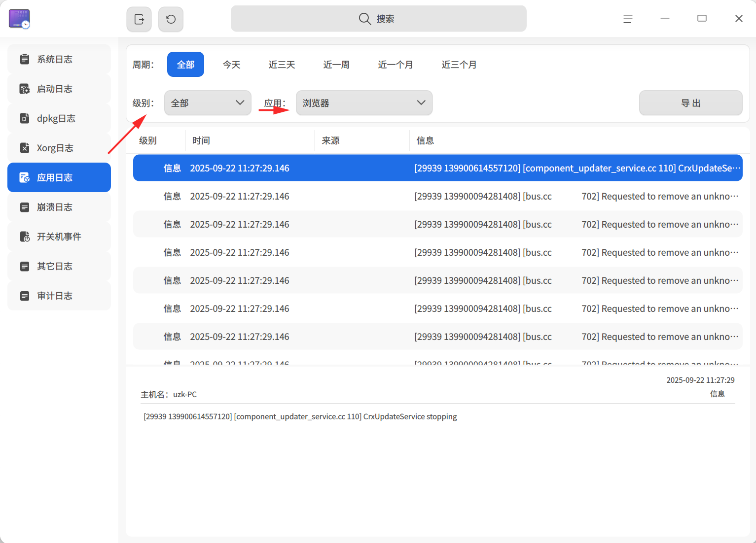Focus the 搜索 search field
Screen dimensions: 756x543
tap(379, 19)
